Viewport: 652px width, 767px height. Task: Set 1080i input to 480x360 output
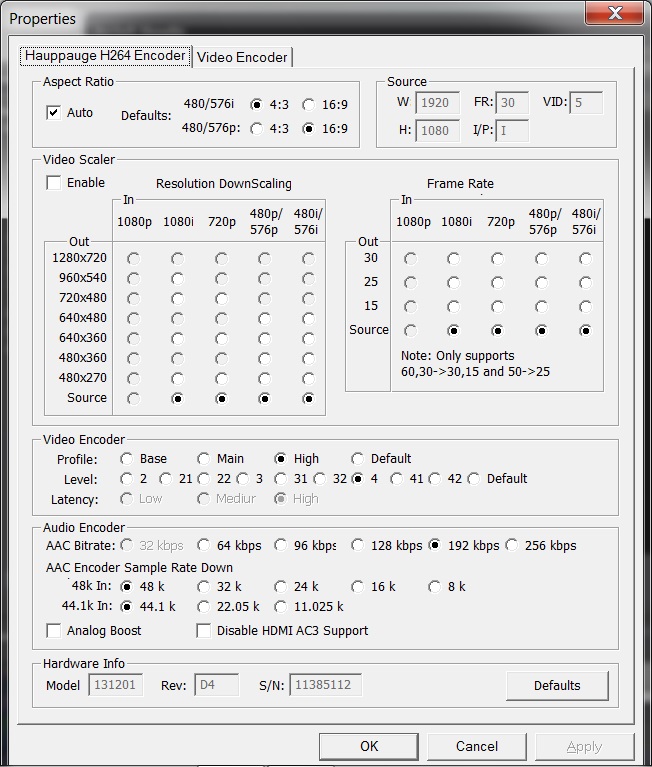coord(178,359)
